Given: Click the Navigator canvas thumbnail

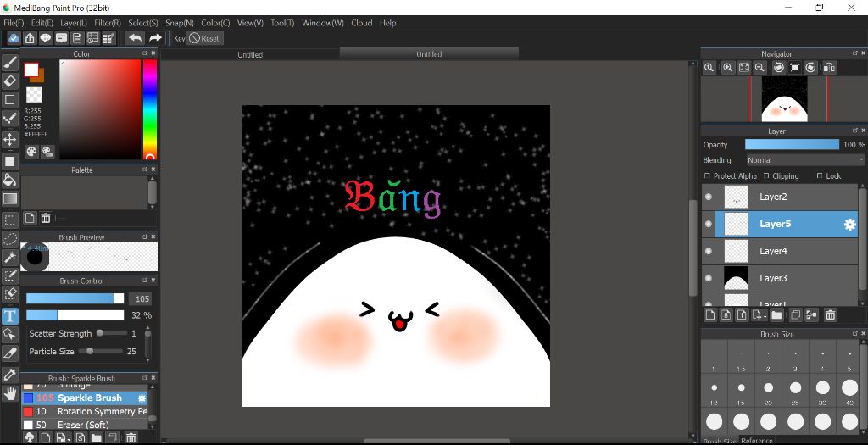Looking at the screenshot, I should pyautogui.click(x=784, y=100).
